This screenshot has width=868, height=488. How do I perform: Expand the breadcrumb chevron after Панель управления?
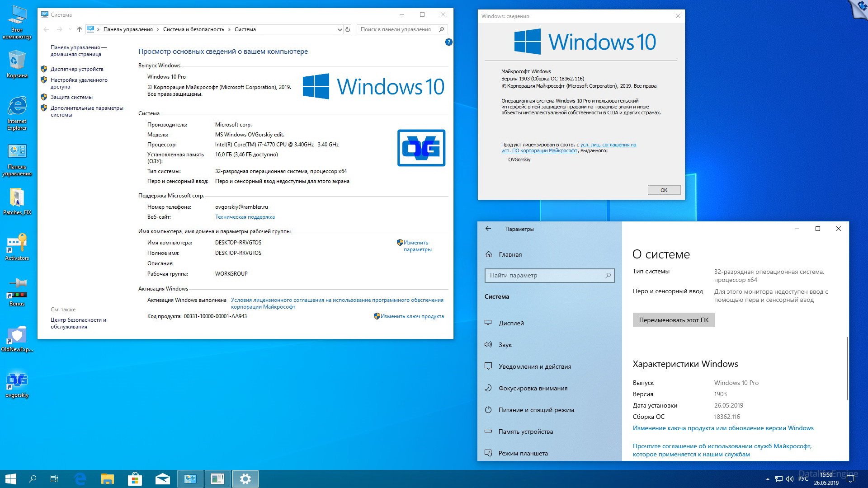[x=158, y=29]
